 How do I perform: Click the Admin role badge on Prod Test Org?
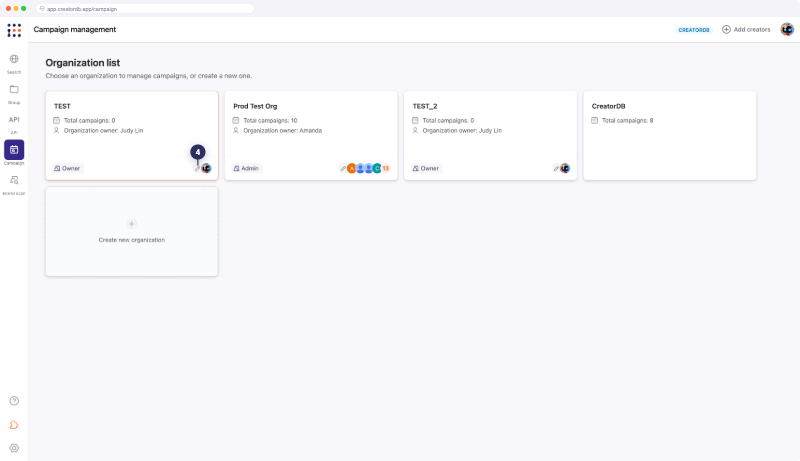pos(246,168)
